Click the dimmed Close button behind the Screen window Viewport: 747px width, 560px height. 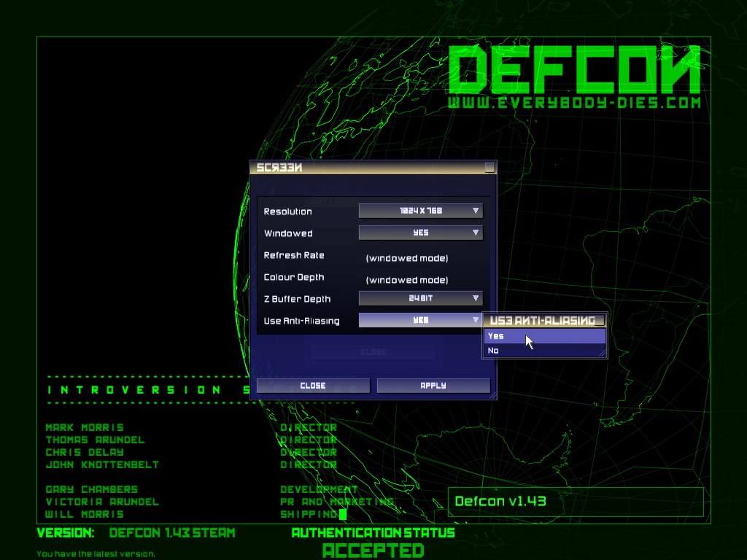pyautogui.click(x=373, y=352)
